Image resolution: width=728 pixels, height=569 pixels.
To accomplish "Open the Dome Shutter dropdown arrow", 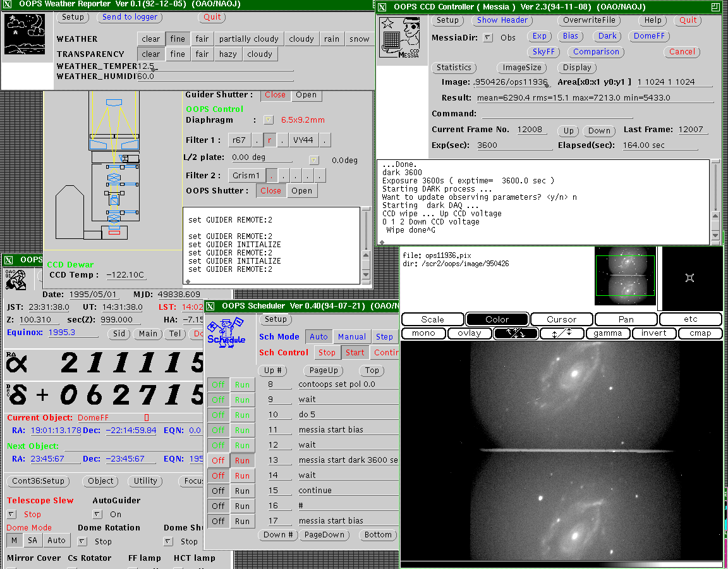I will (168, 542).
